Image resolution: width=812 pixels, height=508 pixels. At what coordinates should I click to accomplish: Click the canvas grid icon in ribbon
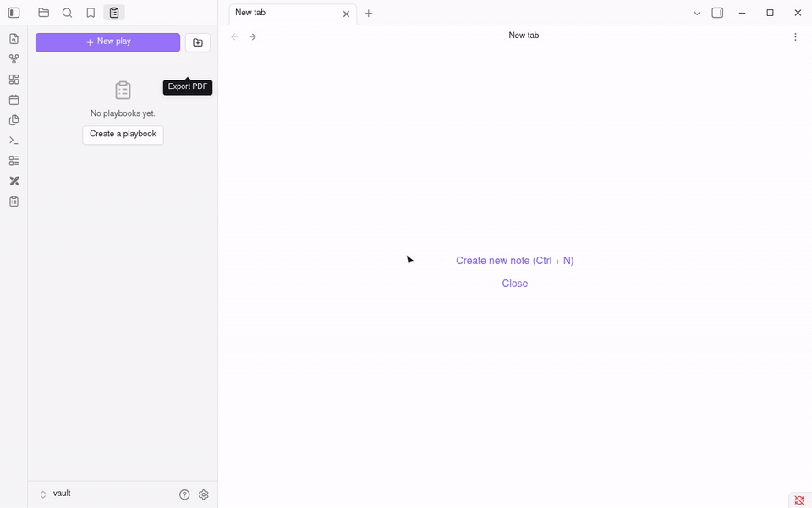pyautogui.click(x=14, y=80)
